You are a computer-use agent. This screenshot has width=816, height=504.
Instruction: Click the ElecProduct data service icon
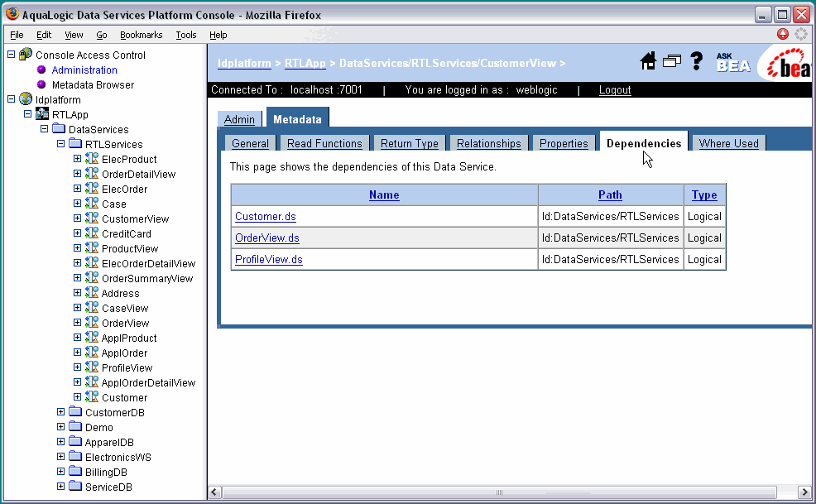[92, 158]
